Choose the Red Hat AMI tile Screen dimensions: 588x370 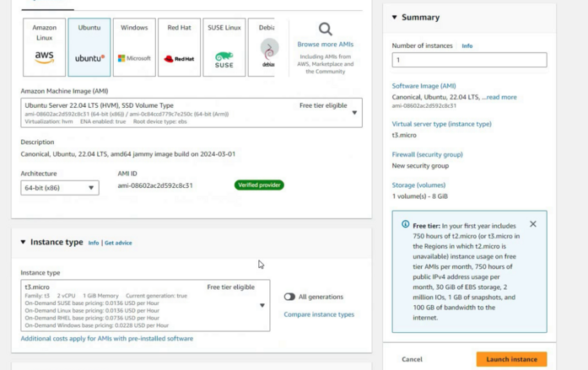point(179,47)
